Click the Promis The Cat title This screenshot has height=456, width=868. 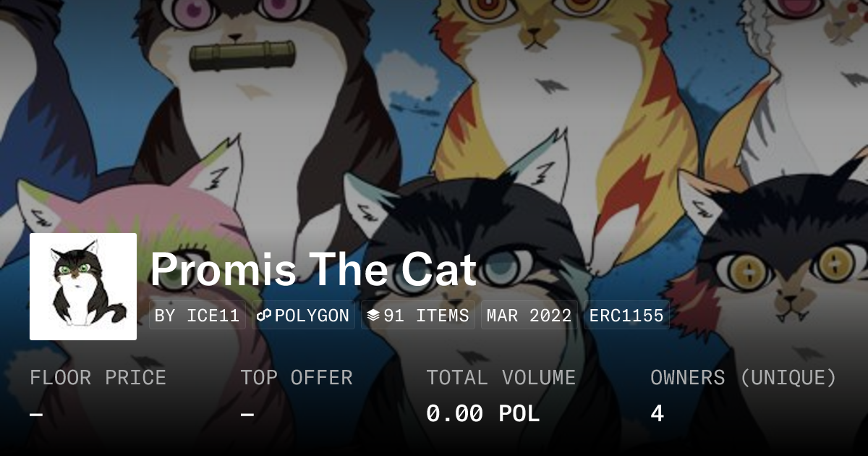[313, 269]
